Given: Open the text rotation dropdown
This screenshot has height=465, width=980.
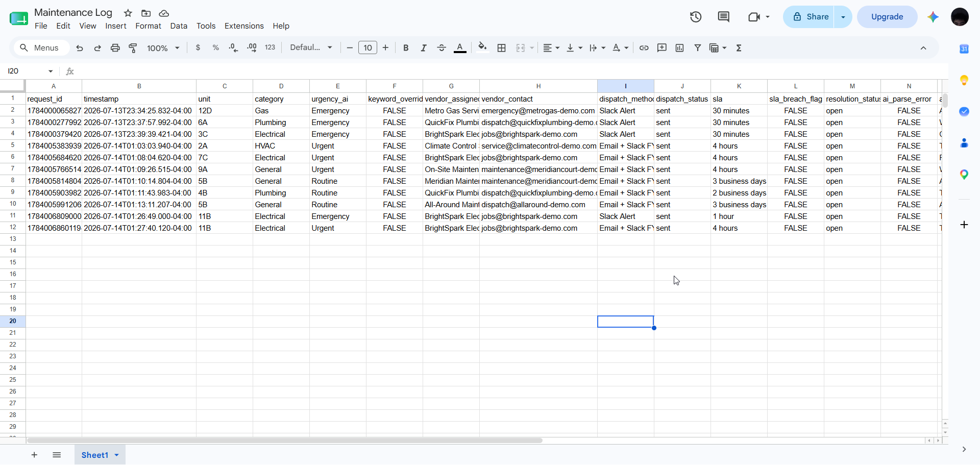Looking at the screenshot, I should (x=620, y=48).
